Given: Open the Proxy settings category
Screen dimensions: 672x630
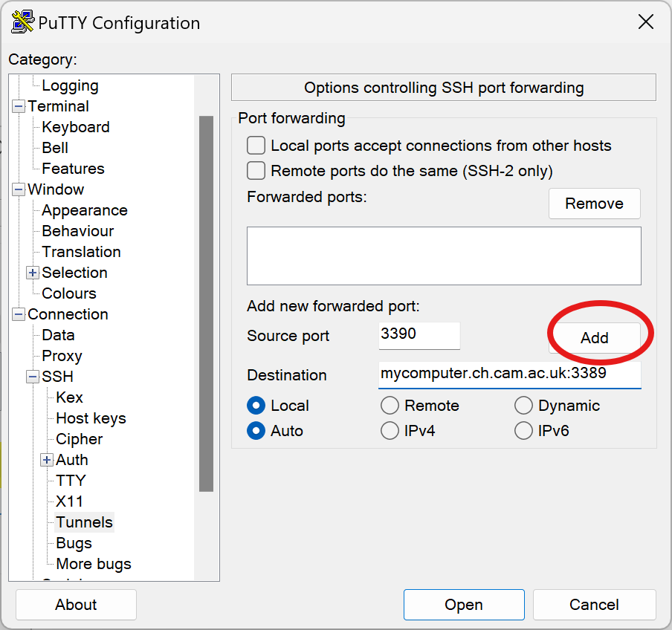Looking at the screenshot, I should 62,356.
